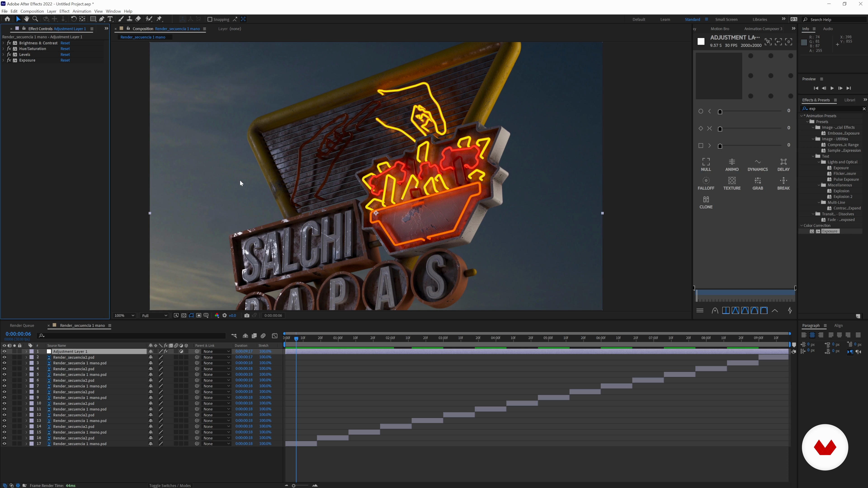The image size is (868, 488).
Task: Open parent dropdown for Adjustment Layer 1
Action: 216,351
